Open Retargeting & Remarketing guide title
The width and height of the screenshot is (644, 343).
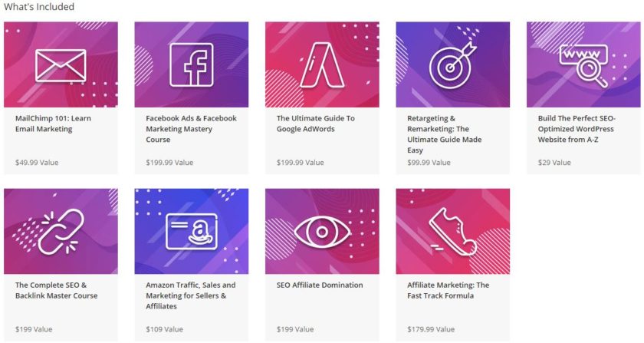[x=445, y=134]
